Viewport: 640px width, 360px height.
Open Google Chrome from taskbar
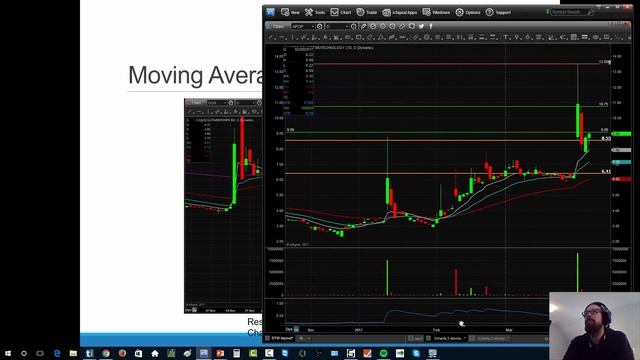(x=106, y=353)
